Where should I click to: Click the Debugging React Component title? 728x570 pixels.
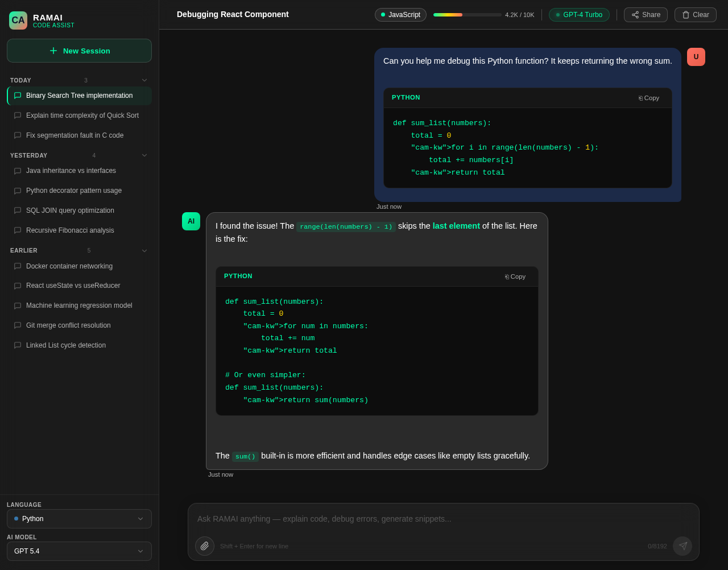233,14
